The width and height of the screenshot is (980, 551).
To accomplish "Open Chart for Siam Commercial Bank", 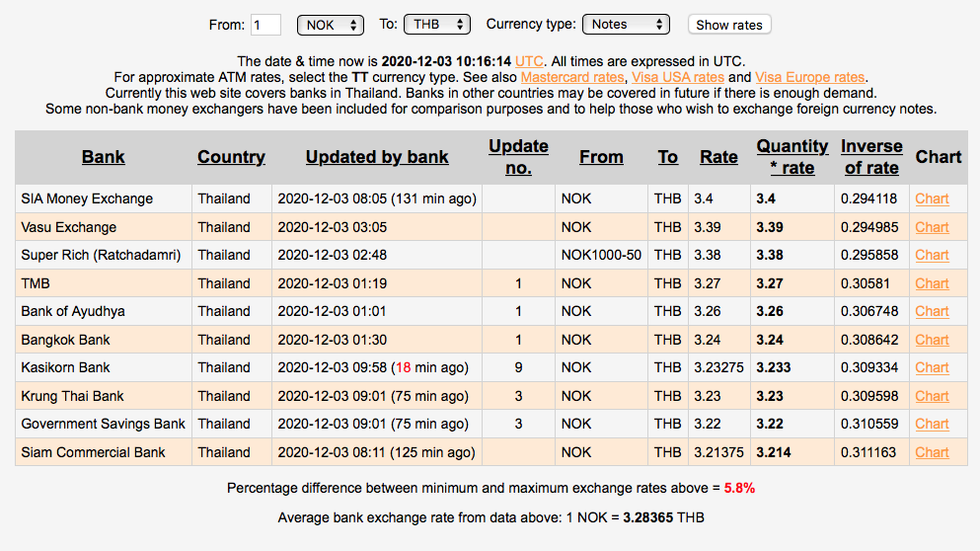I will tap(932, 452).
